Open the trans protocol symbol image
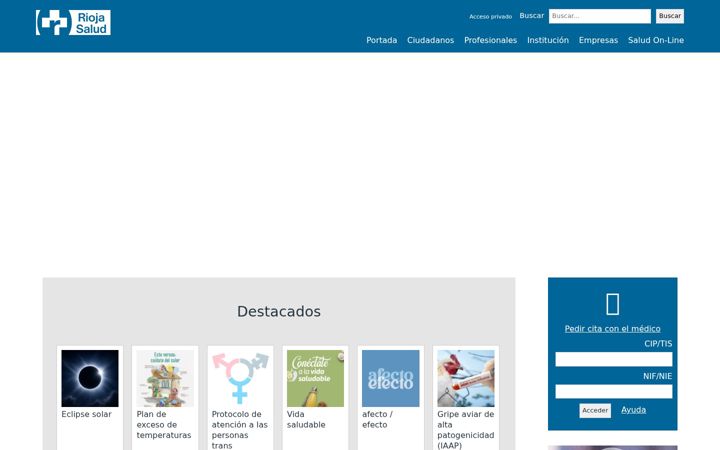This screenshot has width=720, height=450. (240, 378)
